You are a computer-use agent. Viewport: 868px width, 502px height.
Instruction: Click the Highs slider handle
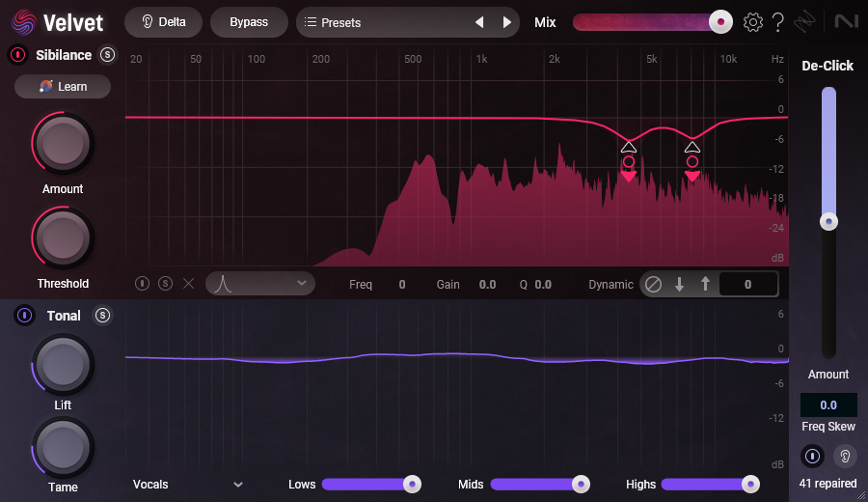(x=750, y=485)
